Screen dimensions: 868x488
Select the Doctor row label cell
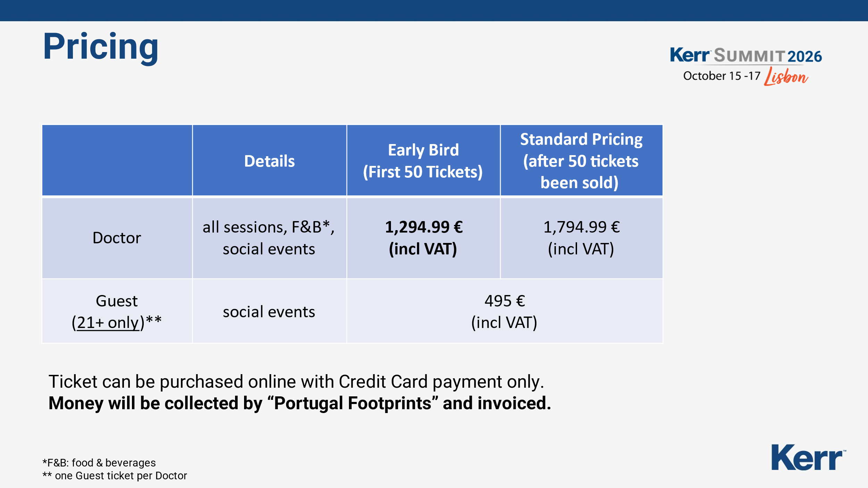[x=117, y=238]
